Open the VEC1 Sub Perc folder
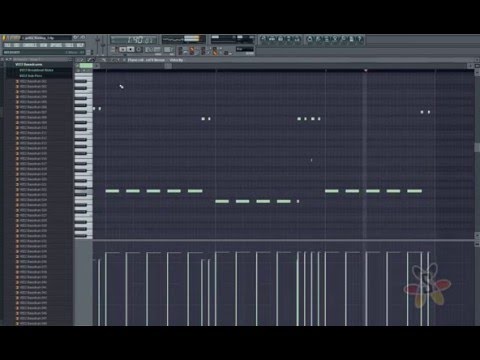 pyautogui.click(x=31, y=76)
